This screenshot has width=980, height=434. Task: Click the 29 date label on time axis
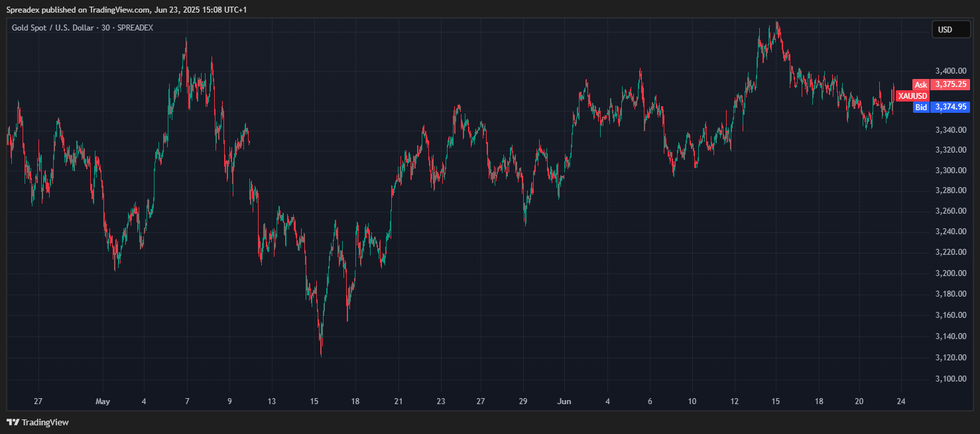523,401
